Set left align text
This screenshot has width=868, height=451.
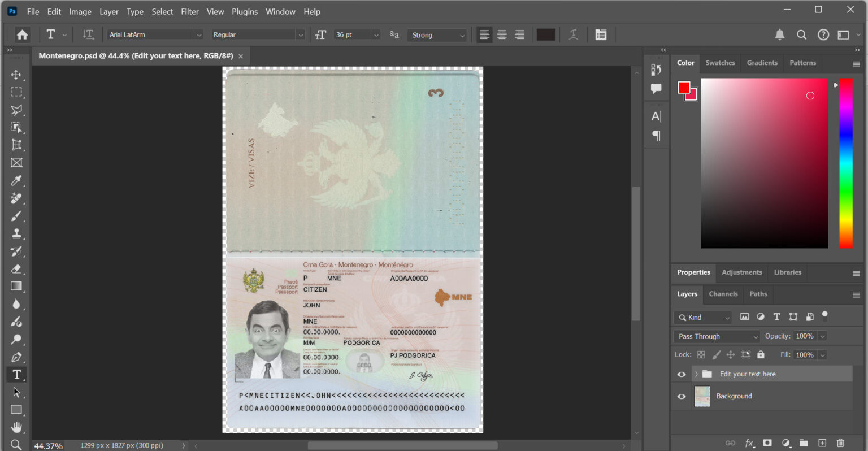(484, 34)
